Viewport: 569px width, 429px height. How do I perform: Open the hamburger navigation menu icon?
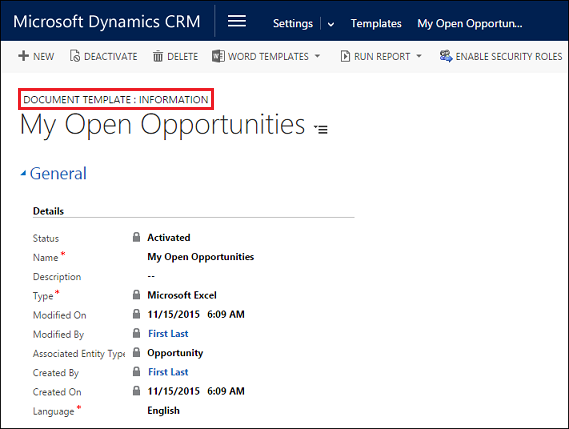[237, 21]
